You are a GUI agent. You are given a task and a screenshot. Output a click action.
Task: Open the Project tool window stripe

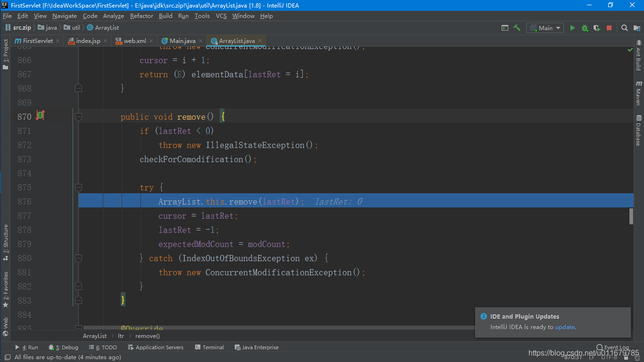[6, 54]
